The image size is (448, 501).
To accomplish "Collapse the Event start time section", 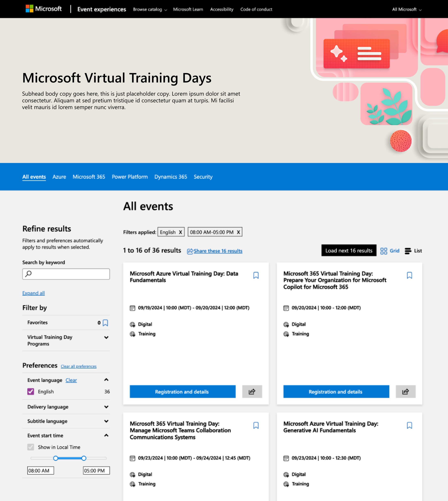I will (x=106, y=435).
